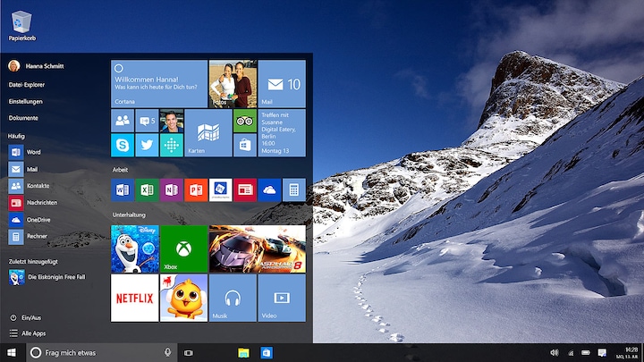Screen dimensions: 644x362
Task: Activate the Cortana microphone icon
Action: (167, 352)
